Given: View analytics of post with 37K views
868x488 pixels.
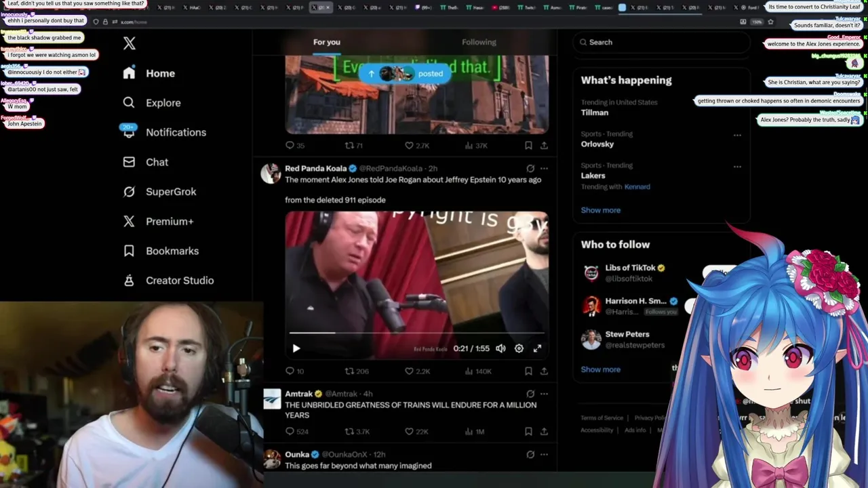Looking at the screenshot, I should [x=476, y=145].
